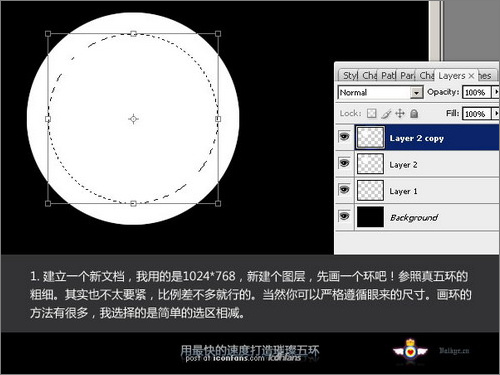Select Layer 2 thumbnail
Screen dimensions: 500x375
[370, 163]
